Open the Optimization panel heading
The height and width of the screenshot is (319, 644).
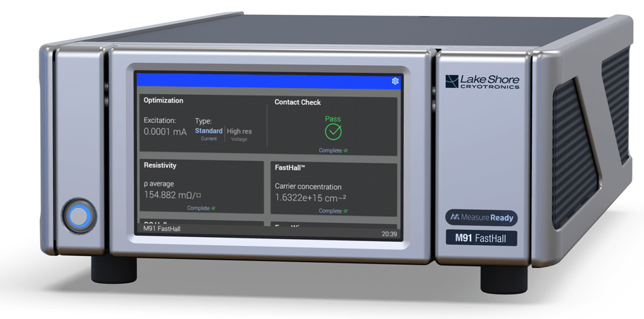coord(163,100)
